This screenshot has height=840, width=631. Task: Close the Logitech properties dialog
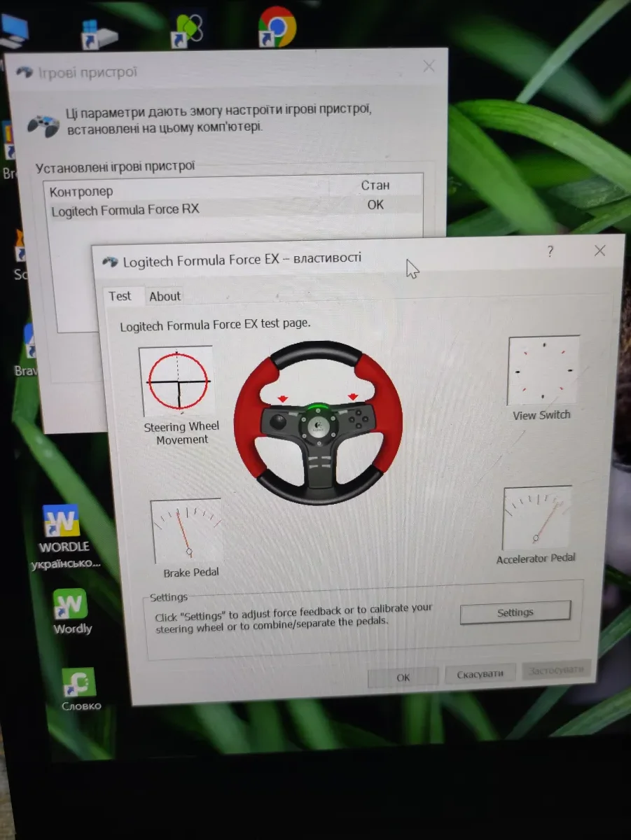click(599, 251)
